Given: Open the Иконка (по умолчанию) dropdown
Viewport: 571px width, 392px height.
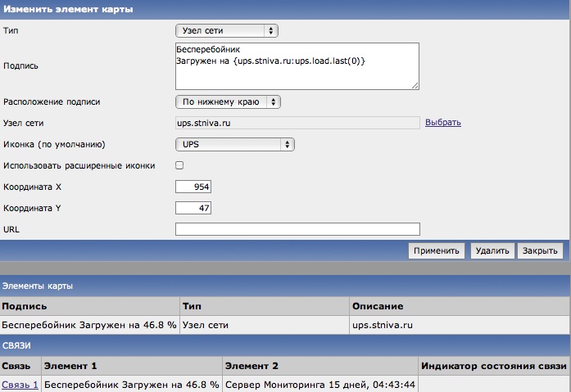Looking at the screenshot, I should 235,144.
